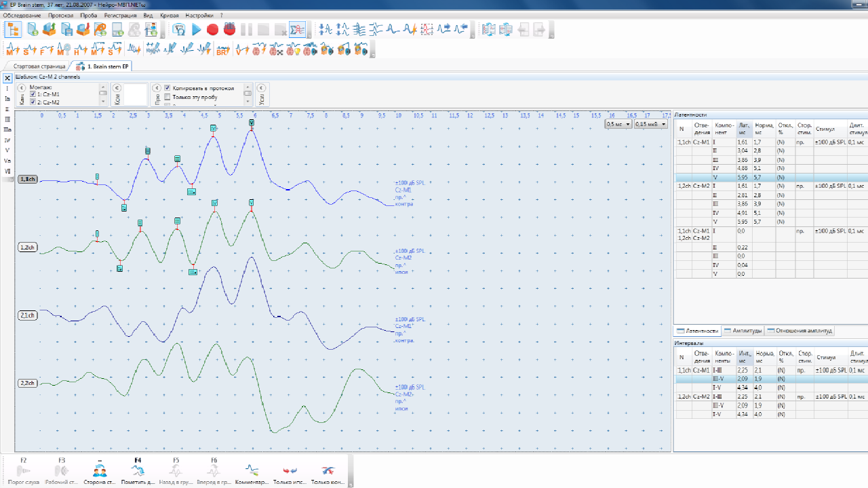
Task: Click the 'Только ипс...' icon
Action: point(290,470)
